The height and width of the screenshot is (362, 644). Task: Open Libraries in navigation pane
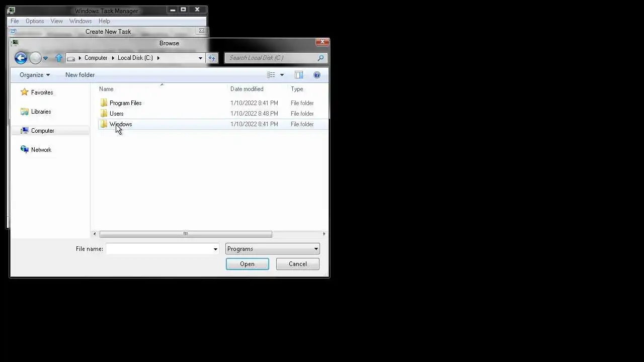[x=41, y=112]
